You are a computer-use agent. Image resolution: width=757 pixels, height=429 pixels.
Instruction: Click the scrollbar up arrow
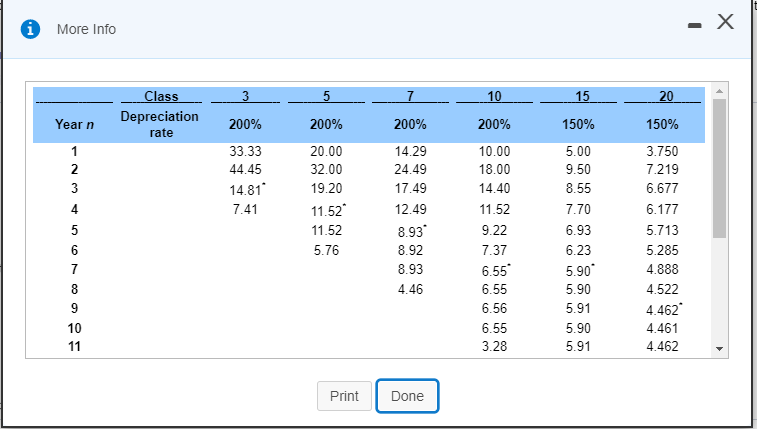pyautogui.click(x=719, y=91)
